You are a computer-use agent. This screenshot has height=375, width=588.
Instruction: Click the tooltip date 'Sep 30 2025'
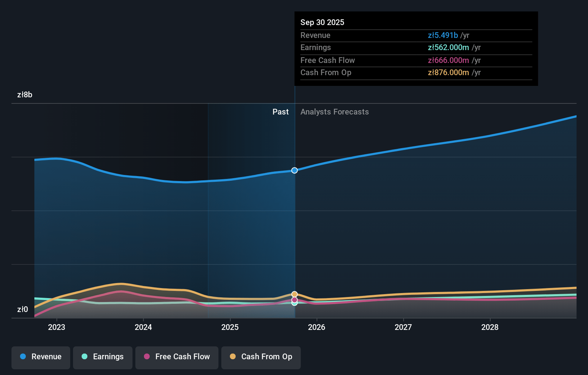pyautogui.click(x=322, y=23)
